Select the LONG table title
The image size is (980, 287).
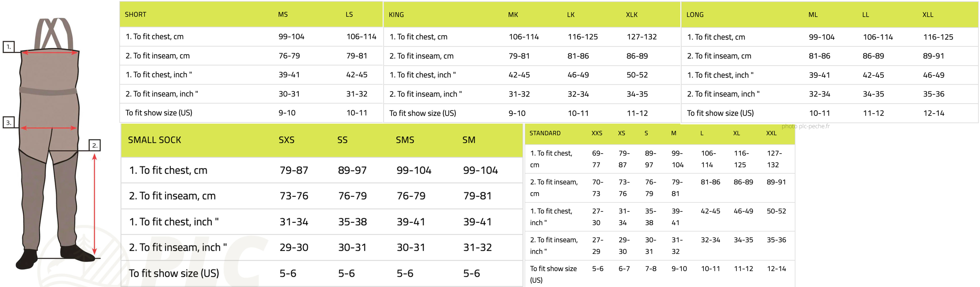pyautogui.click(x=695, y=15)
